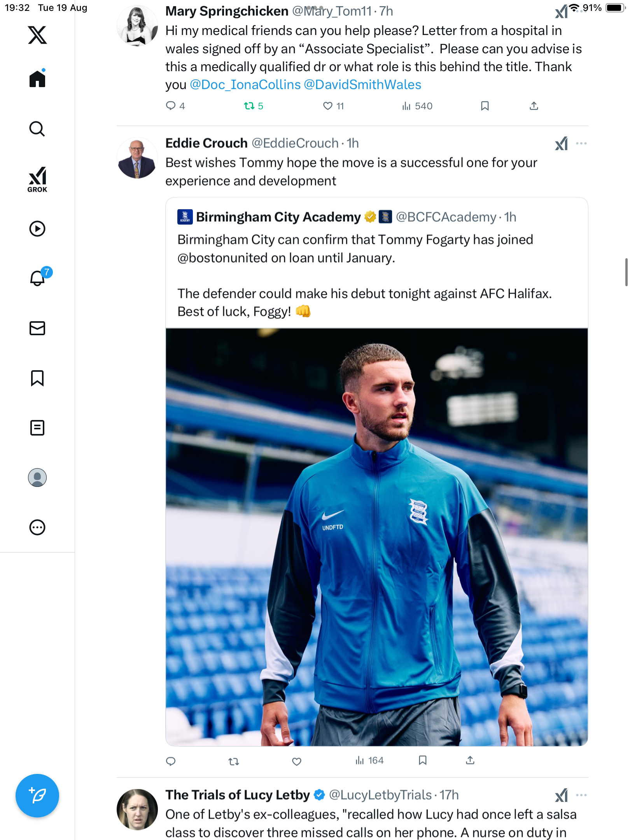Screen dimensions: 630x840
Task: Bookmark Mary Springchicken's post
Action: (485, 106)
